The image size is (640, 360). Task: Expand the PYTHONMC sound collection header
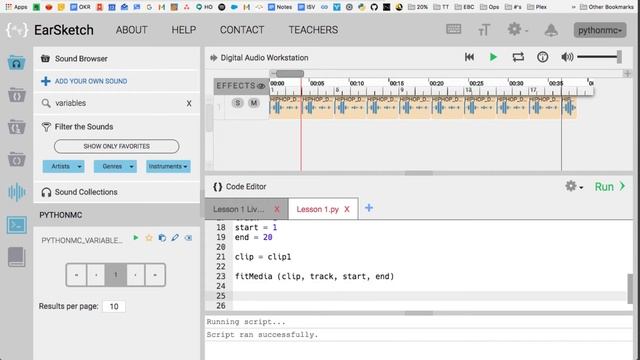(117, 215)
